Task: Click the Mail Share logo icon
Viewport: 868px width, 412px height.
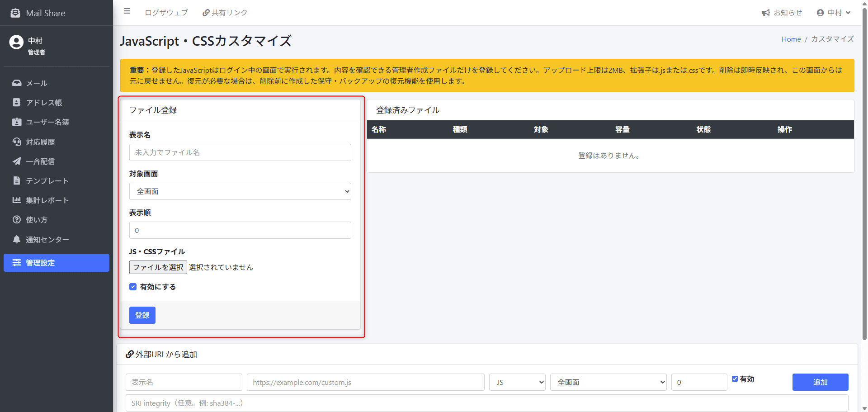Action: tap(15, 13)
